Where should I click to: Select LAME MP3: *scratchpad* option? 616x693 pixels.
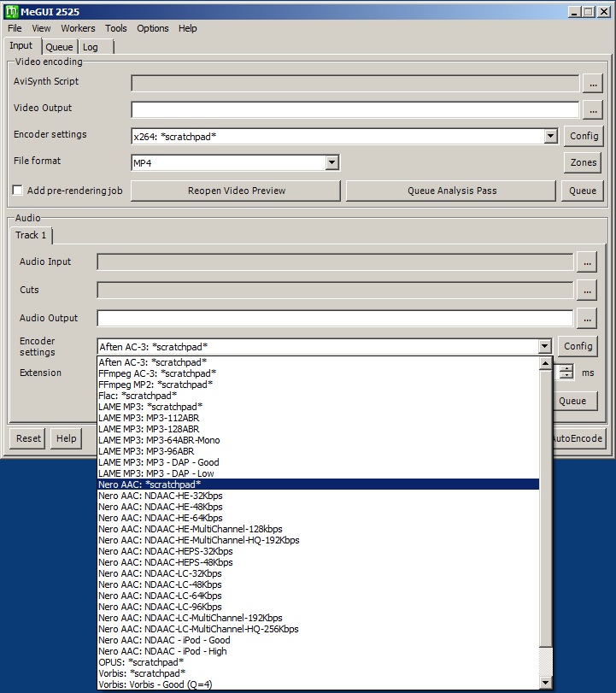tap(318, 407)
